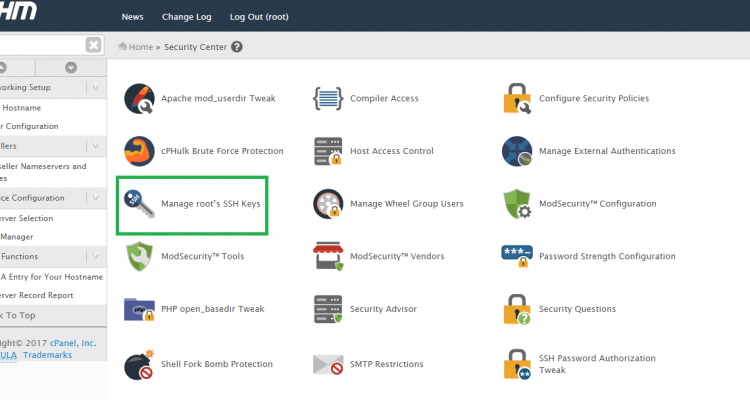Open SMTP Restrictions text link

pyautogui.click(x=386, y=364)
